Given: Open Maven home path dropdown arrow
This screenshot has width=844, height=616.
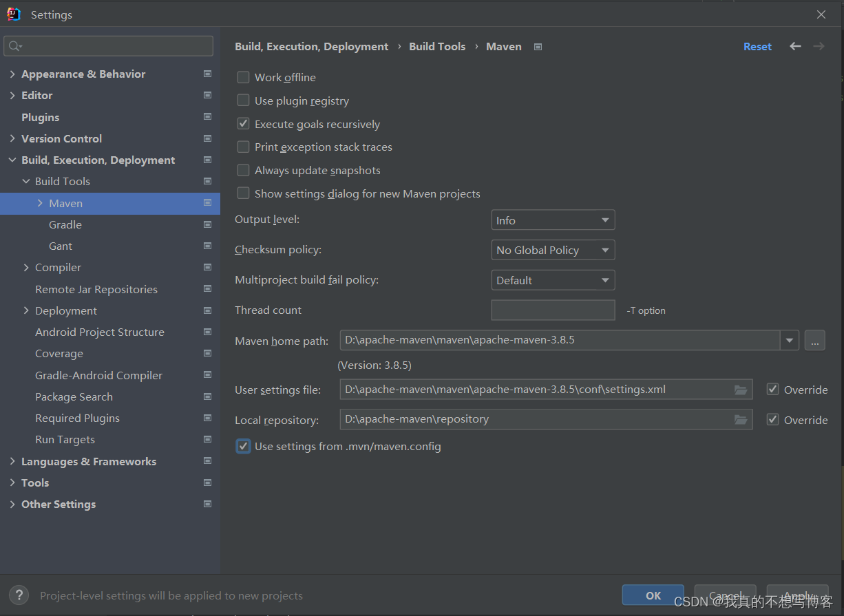Looking at the screenshot, I should click(789, 340).
